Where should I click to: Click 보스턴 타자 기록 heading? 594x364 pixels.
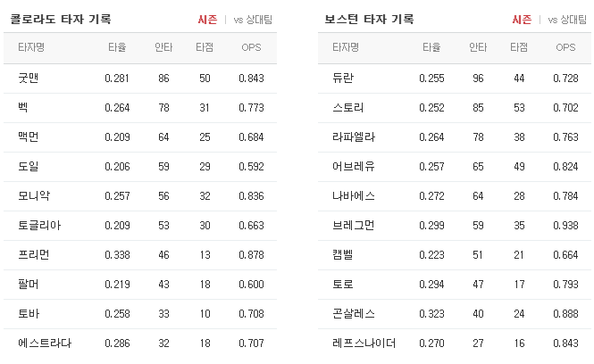coord(369,19)
